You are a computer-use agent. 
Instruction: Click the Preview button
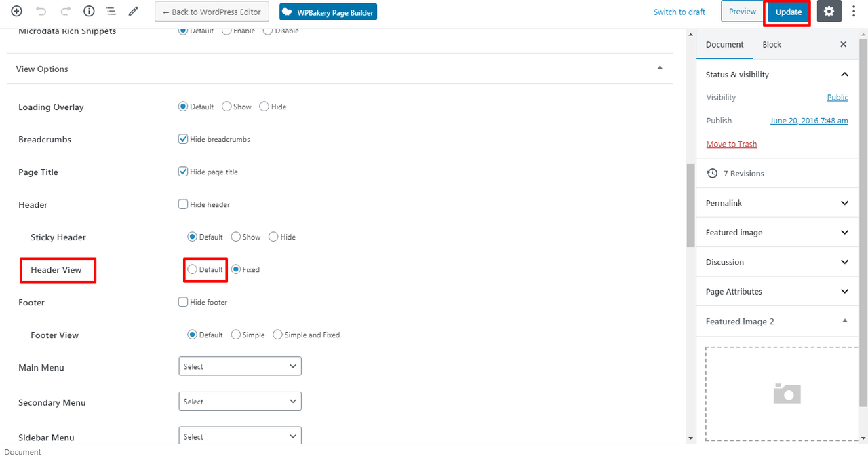pyautogui.click(x=743, y=12)
